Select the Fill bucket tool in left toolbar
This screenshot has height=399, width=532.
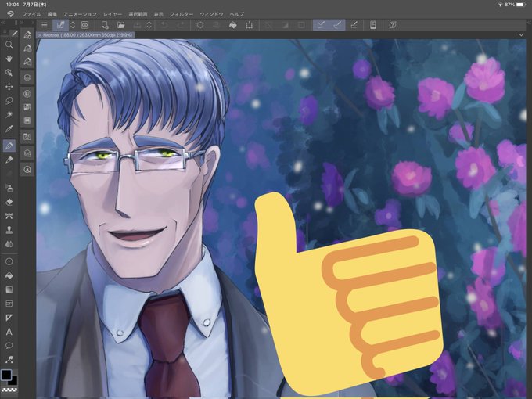point(9,275)
